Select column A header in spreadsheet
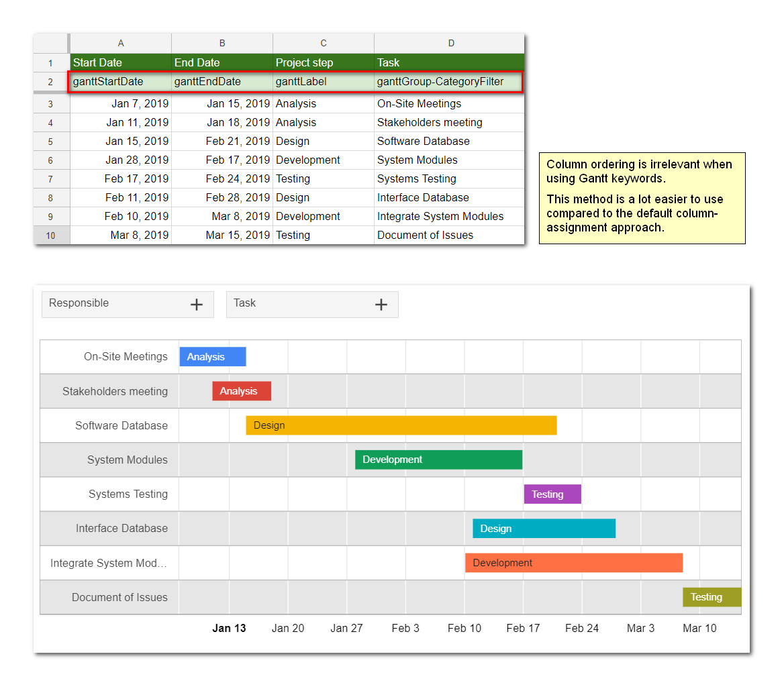Screen dimensions: 784x687 click(121, 43)
